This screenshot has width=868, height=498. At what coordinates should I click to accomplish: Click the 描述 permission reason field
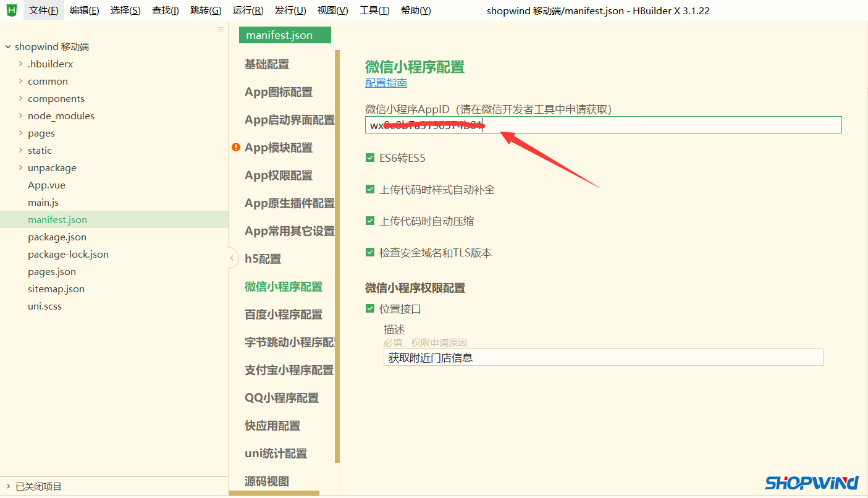coord(603,357)
